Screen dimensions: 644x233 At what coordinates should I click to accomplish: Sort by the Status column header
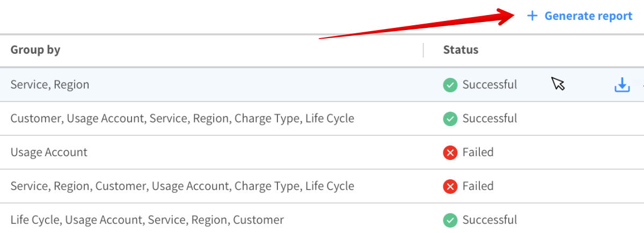pos(460,50)
